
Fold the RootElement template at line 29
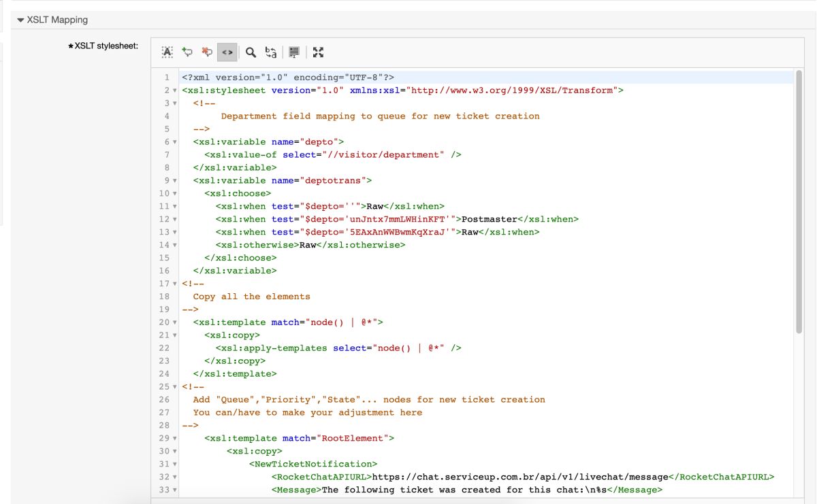[174, 439]
